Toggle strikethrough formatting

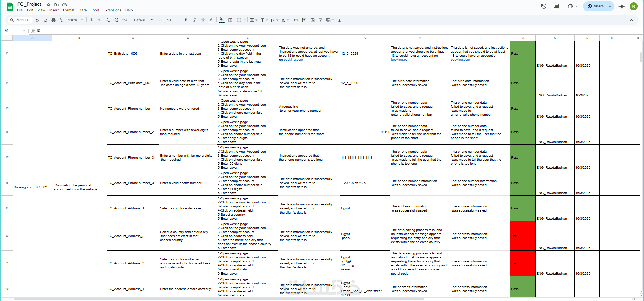click(x=203, y=20)
